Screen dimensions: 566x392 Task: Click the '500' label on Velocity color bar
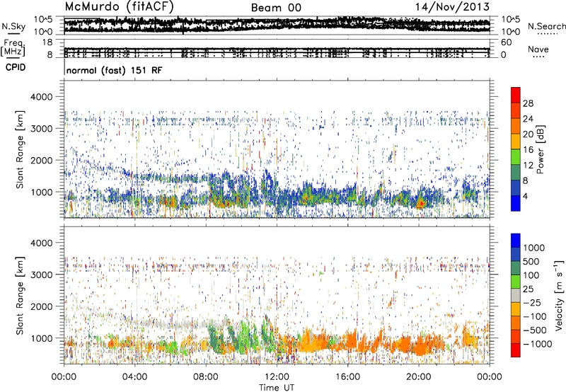(x=531, y=261)
